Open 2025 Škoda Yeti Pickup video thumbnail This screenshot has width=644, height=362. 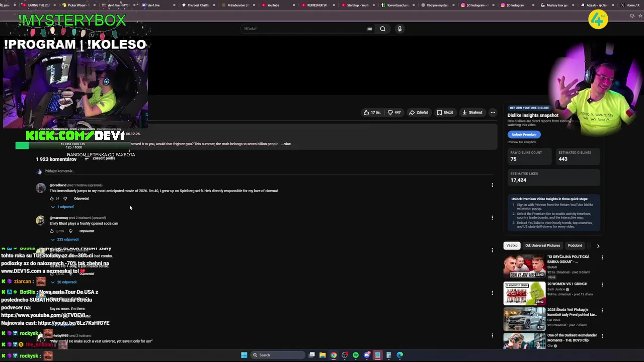coord(524,319)
